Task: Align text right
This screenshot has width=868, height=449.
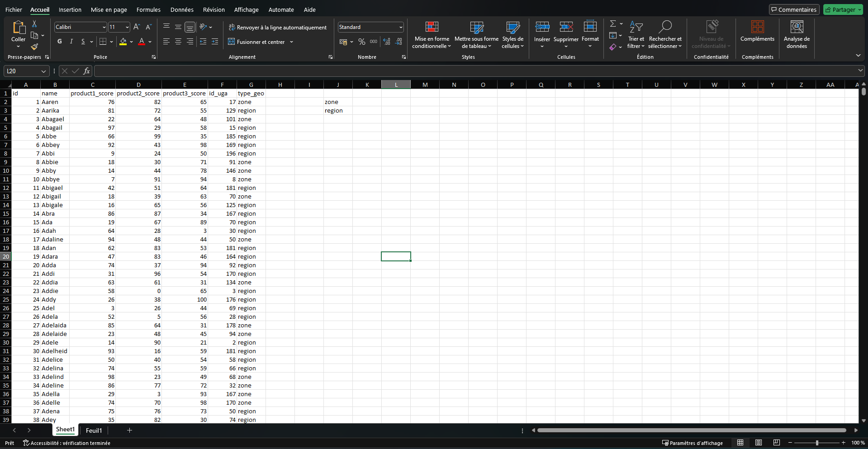Action: click(190, 42)
